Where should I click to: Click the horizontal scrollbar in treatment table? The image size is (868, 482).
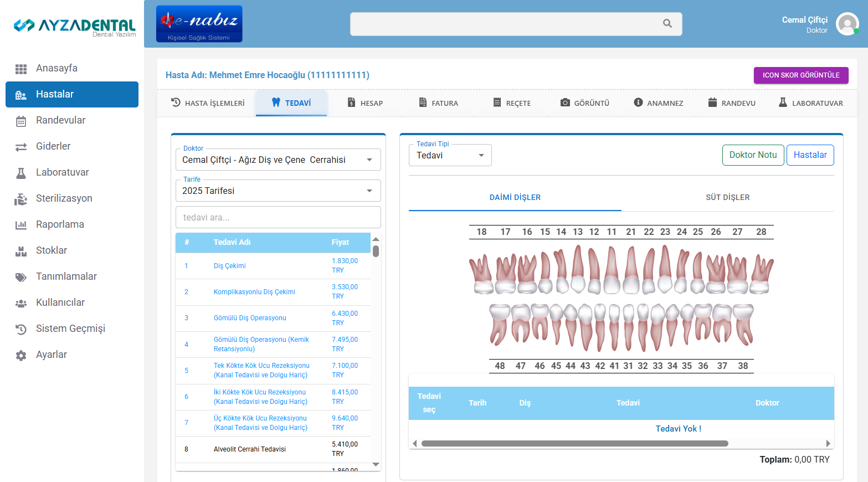pyautogui.click(x=574, y=443)
